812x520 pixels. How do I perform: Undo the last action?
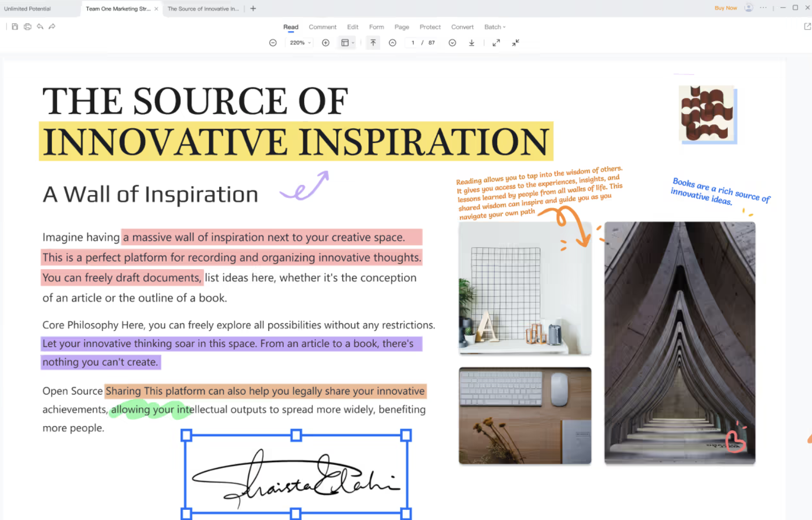tap(40, 27)
